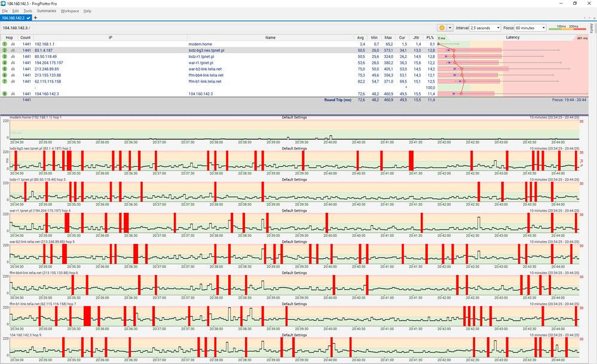Open the Interval 2,5 seconds dropdown
The height and width of the screenshot is (364, 597).
pyautogui.click(x=485, y=27)
